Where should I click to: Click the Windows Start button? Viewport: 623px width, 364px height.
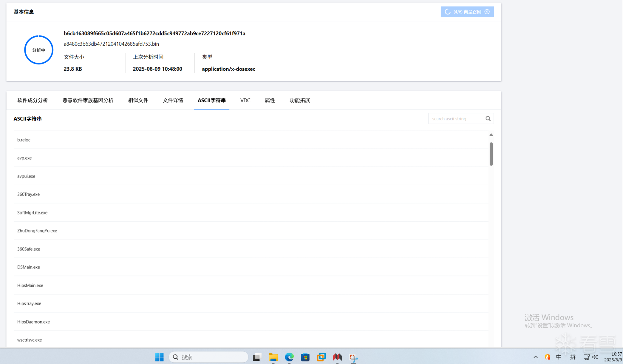click(x=159, y=357)
